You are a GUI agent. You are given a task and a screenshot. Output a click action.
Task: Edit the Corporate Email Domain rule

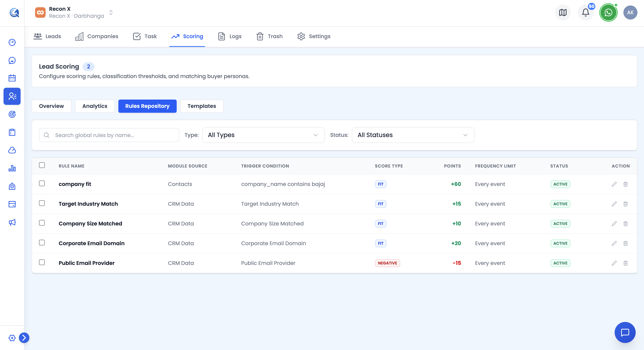pos(614,243)
